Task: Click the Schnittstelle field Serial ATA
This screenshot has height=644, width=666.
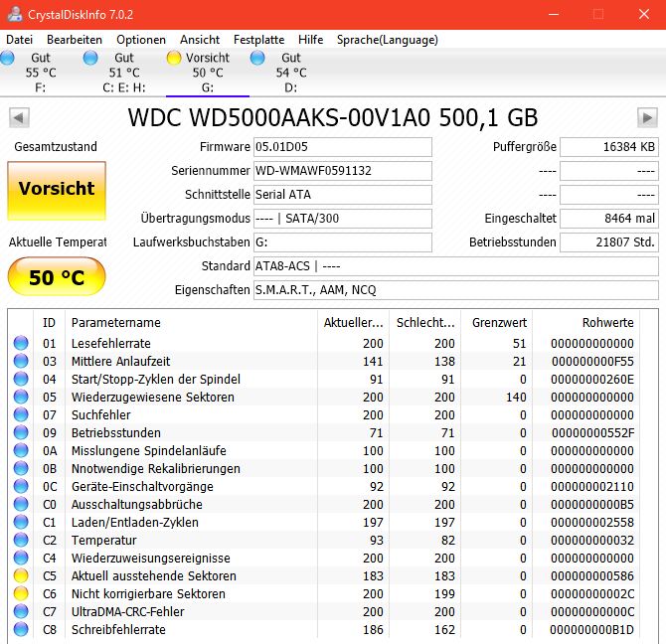Action: [343, 195]
